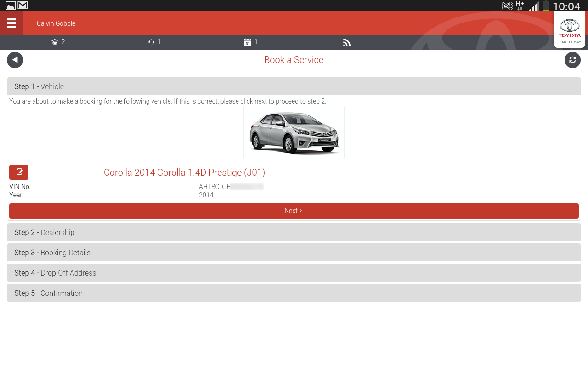Screen dimensions: 588x368
Task: Tap the Next button to proceed
Action: coord(294,211)
